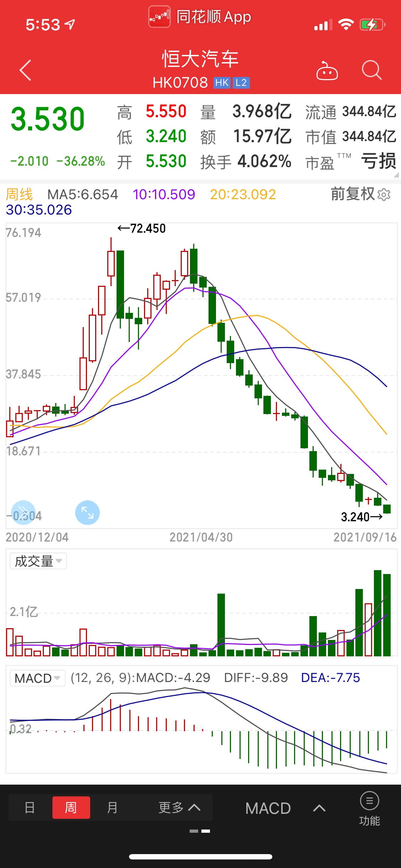Tap the 换手 4.062% turnover rate

(246, 161)
